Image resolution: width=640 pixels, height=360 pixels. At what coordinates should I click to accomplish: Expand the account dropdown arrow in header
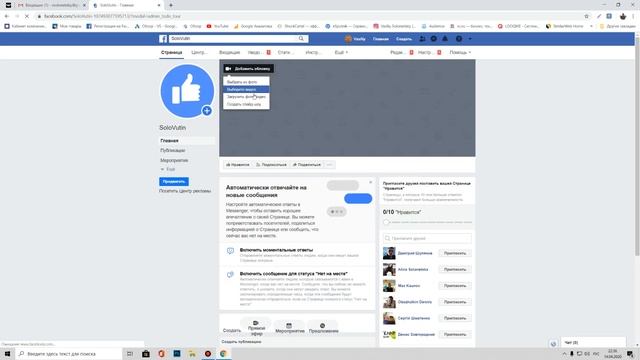470,39
